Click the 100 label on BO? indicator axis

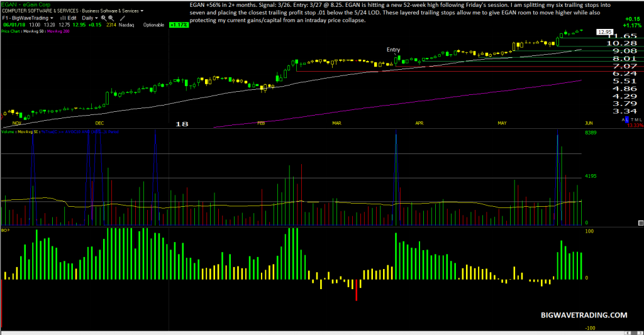[x=589, y=231]
